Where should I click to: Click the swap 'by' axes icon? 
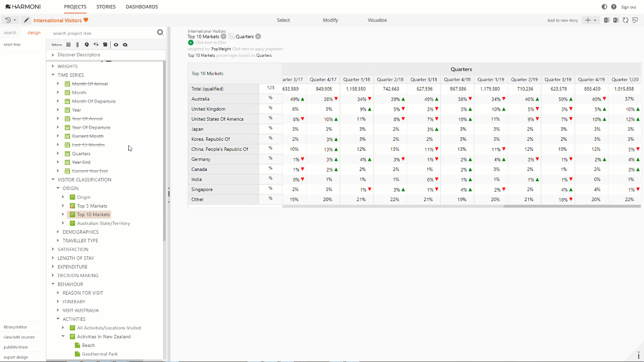[x=231, y=36]
